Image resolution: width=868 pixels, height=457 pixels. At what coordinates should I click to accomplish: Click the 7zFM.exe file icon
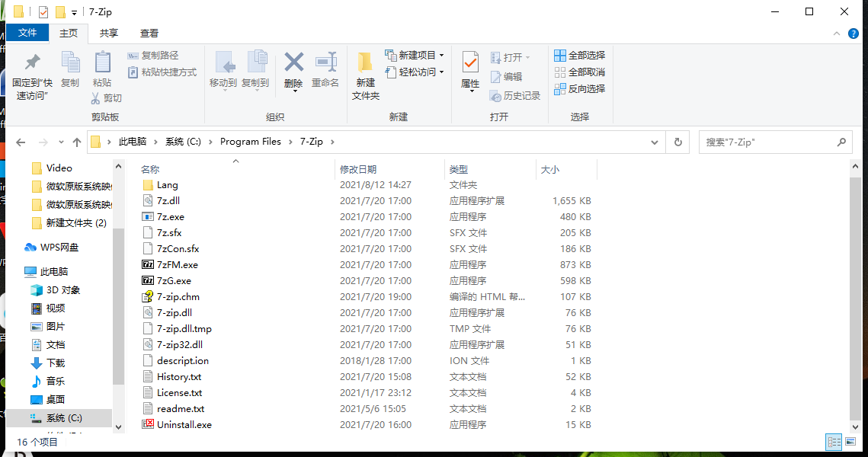pyautogui.click(x=147, y=264)
